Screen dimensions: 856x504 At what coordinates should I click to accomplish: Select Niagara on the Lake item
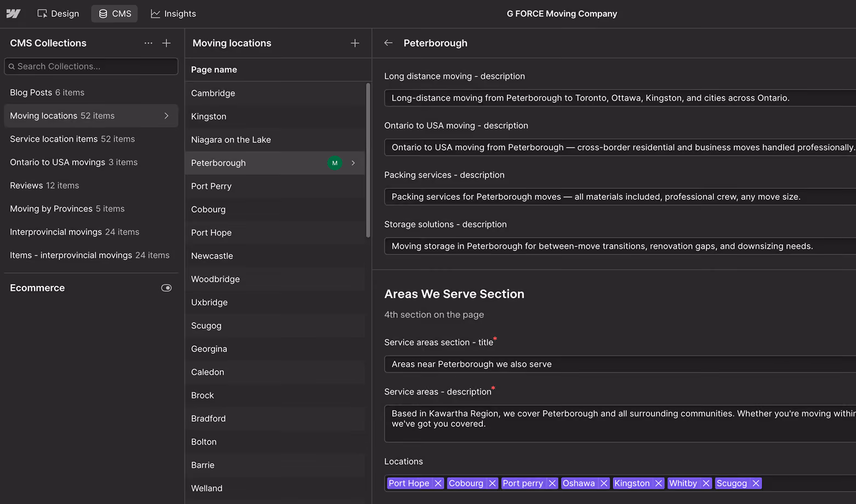click(x=275, y=140)
